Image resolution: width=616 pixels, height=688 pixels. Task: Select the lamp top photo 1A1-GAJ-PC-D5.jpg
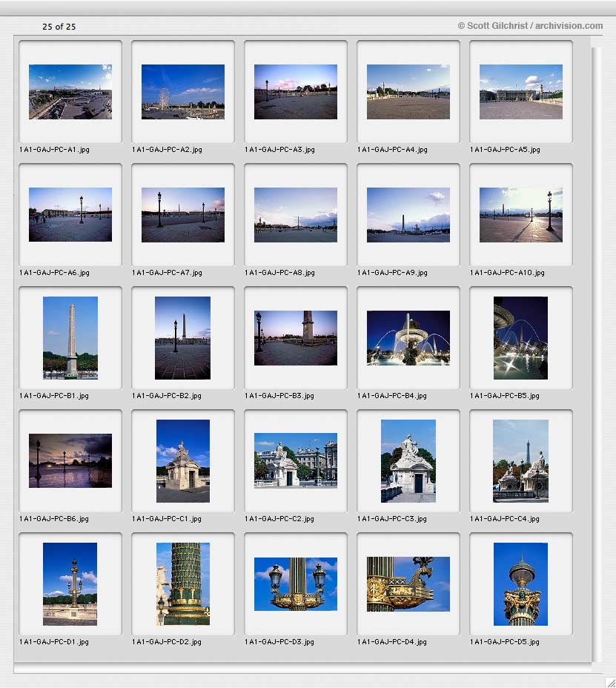(521, 584)
